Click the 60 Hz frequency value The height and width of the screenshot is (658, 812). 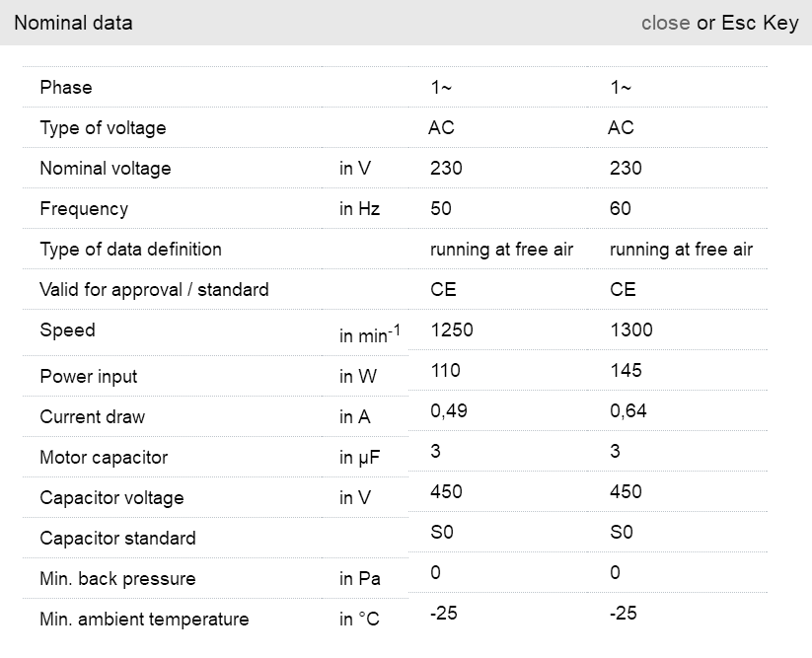pos(621,209)
